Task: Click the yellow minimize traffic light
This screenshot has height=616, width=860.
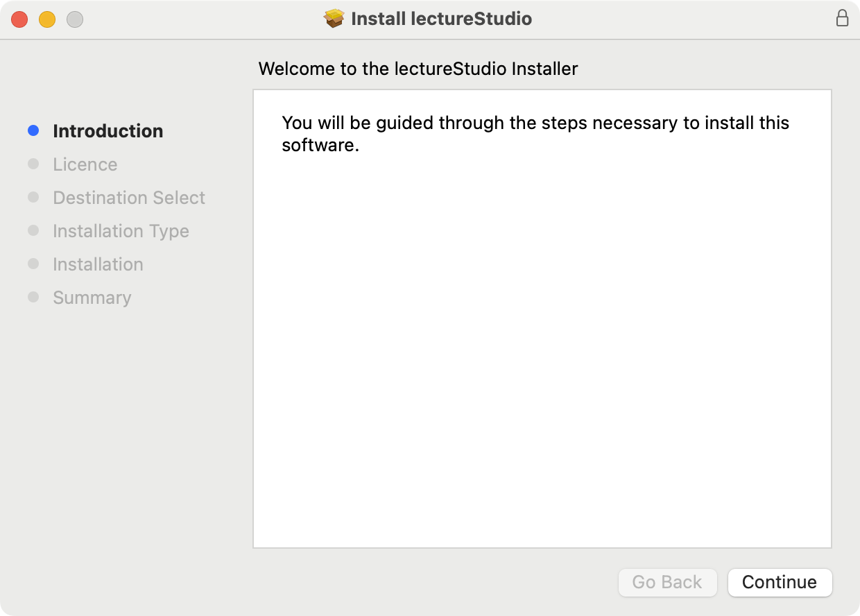Action: click(47, 19)
